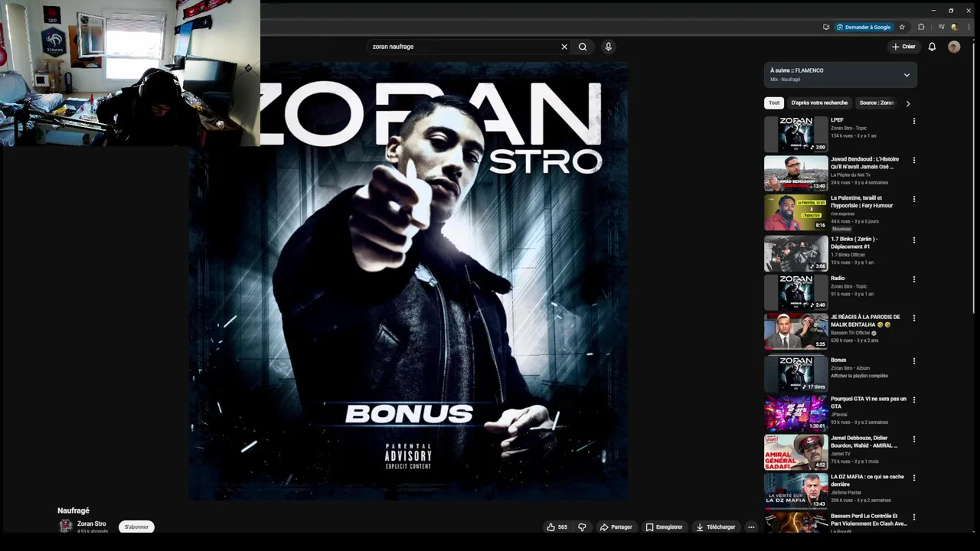Open Jawad Bendaoud L'Histoire thumbnail
This screenshot has width=980, height=551.
click(796, 174)
